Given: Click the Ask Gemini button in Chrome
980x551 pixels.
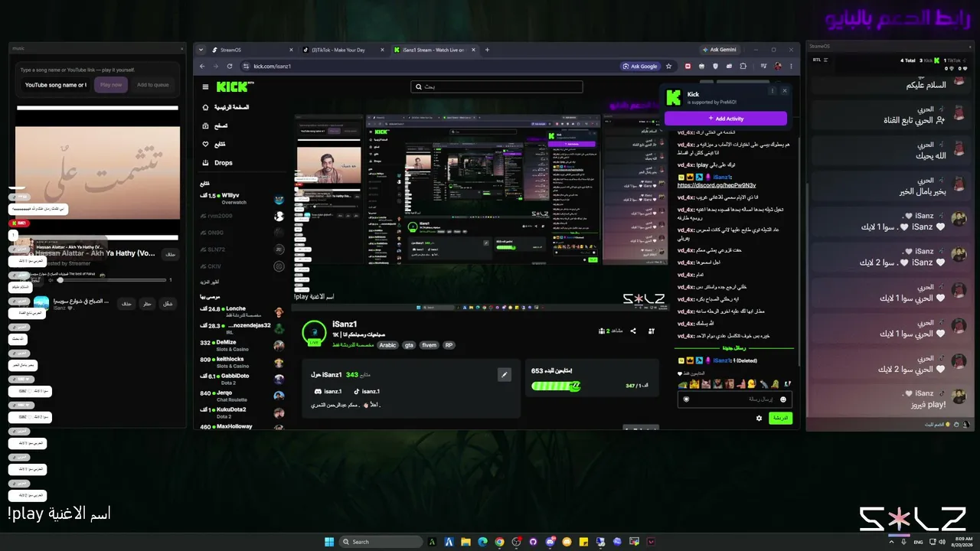Looking at the screenshot, I should point(719,50).
